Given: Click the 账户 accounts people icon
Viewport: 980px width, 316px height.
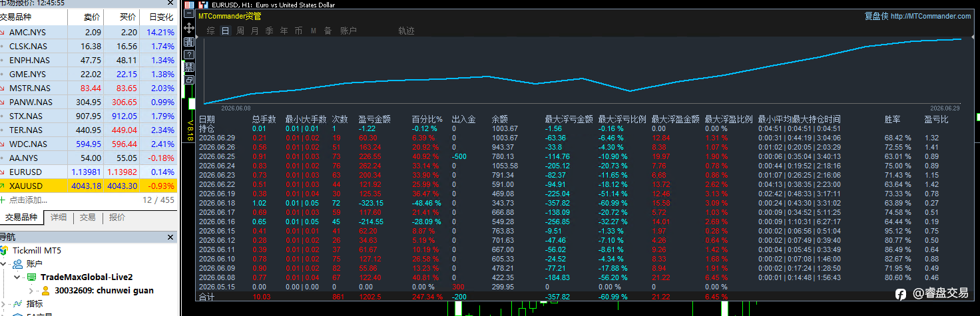Looking at the screenshot, I should pyautogui.click(x=17, y=263).
